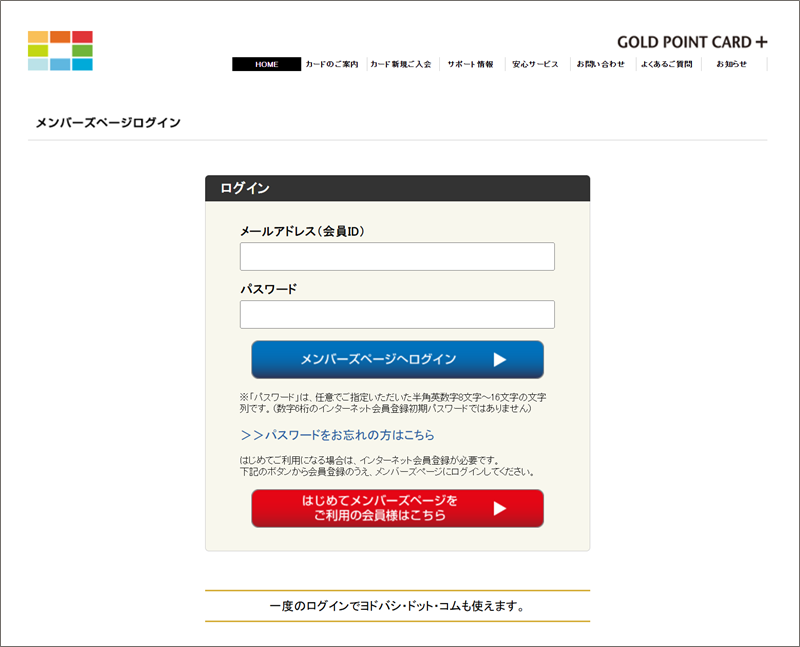This screenshot has width=800, height=647.
Task: Go to the HOME menu item
Action: pyautogui.click(x=266, y=64)
